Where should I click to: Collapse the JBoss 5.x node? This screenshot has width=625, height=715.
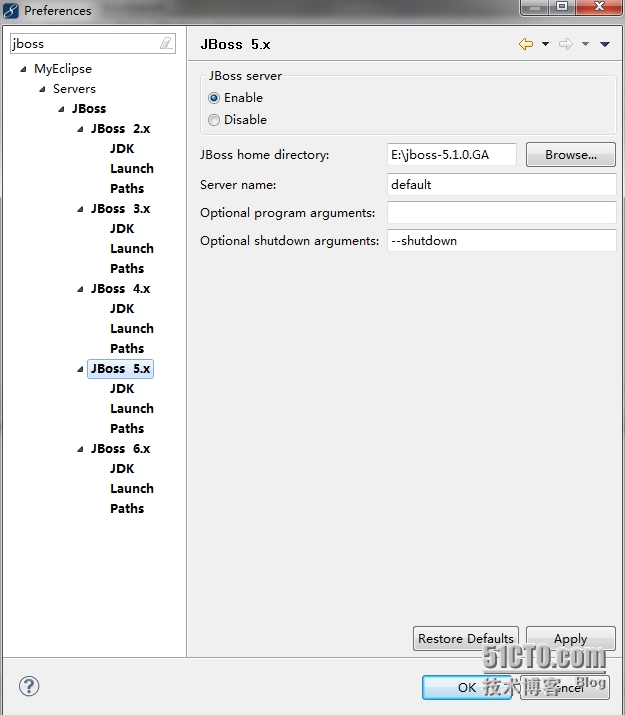[80, 369]
